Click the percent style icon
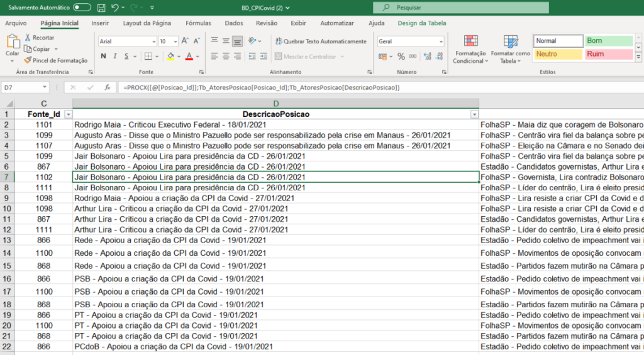 tap(401, 57)
